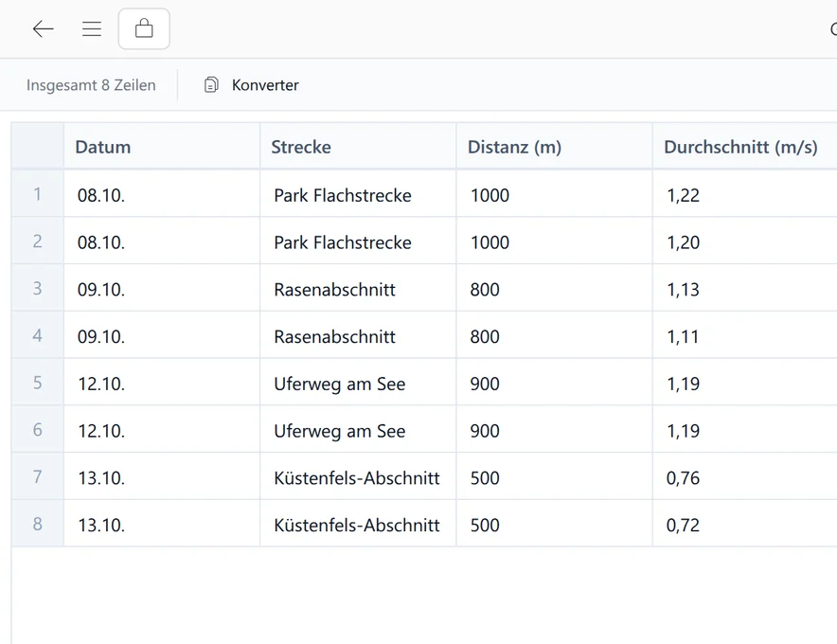Viewport: 837px width, 644px height.
Task: Select the Durchschnitt (m/s) column header
Action: point(745,146)
